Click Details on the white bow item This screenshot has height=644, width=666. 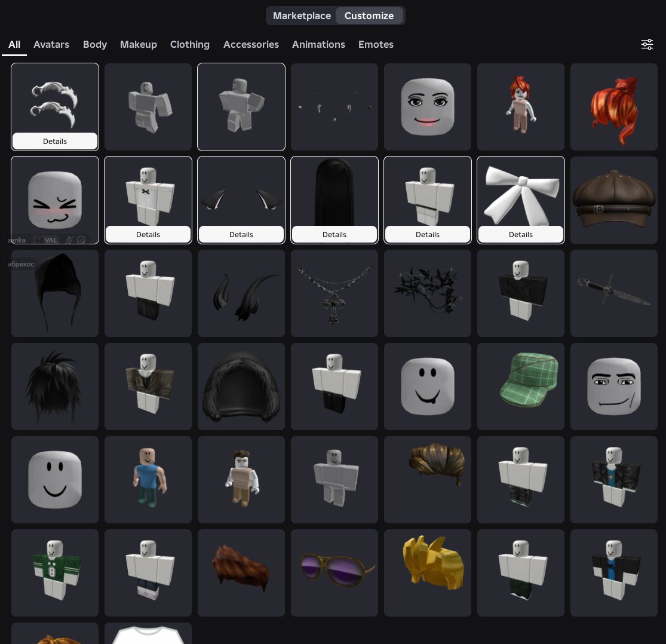tap(521, 235)
